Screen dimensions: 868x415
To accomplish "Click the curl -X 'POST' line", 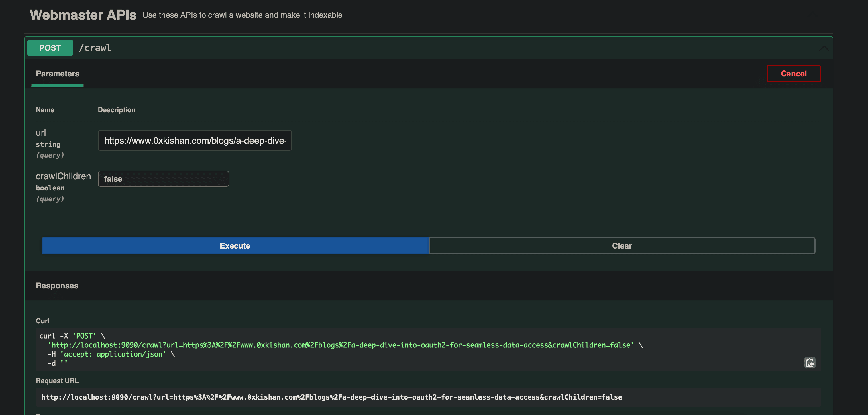I will click(x=72, y=336).
